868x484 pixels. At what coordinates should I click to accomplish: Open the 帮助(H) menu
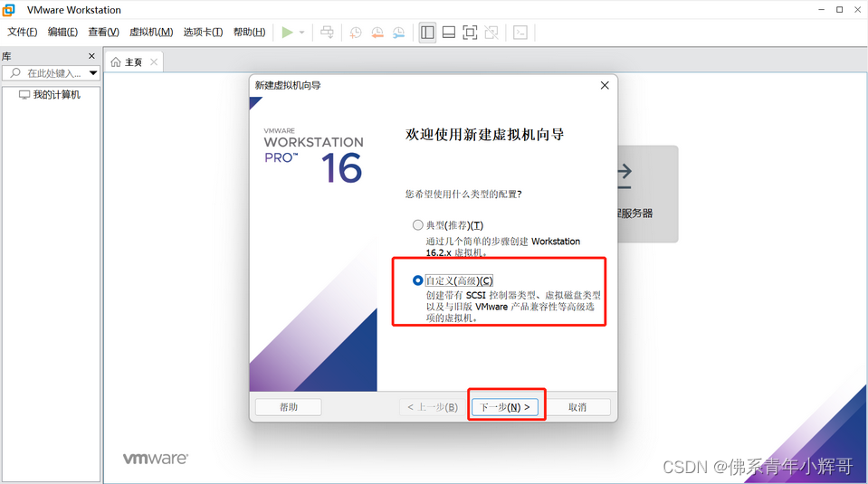[249, 32]
